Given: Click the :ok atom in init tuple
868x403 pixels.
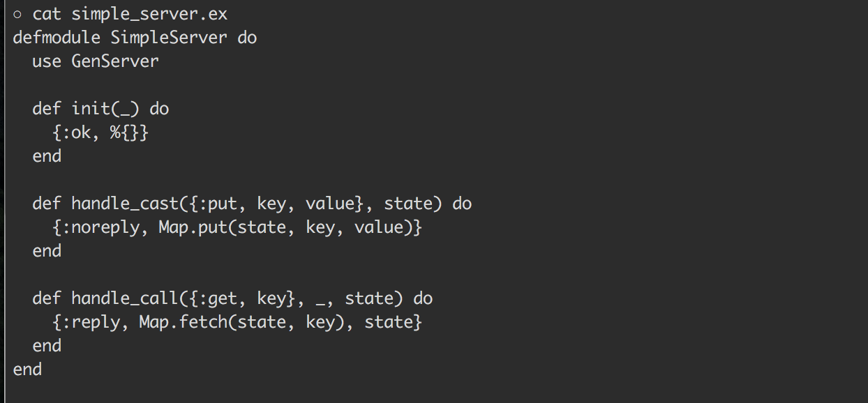Looking at the screenshot, I should pos(76,132).
